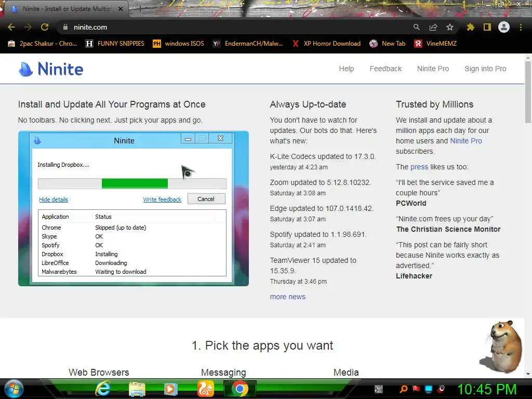Click the share page icon
532x399 pixels.
pos(433,27)
